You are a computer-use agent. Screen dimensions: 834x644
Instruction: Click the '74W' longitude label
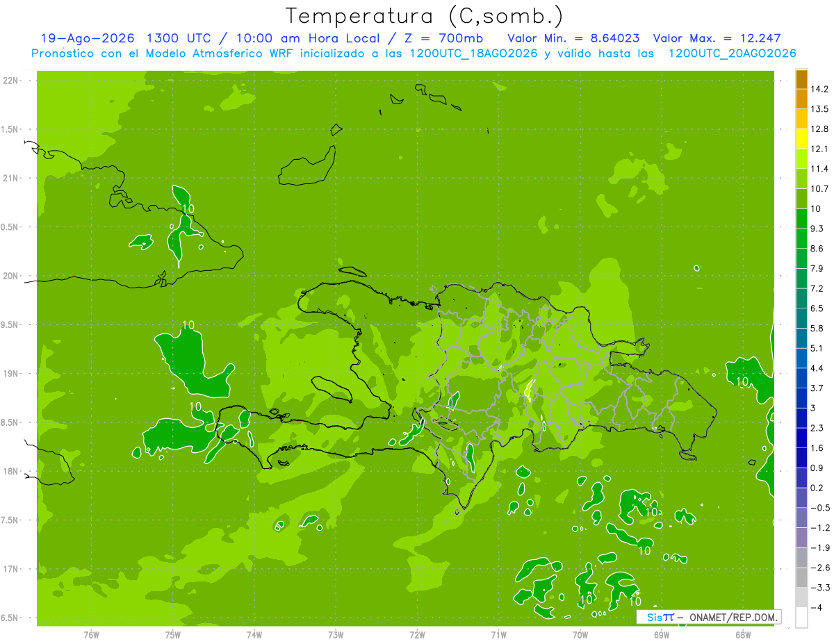tap(254, 635)
